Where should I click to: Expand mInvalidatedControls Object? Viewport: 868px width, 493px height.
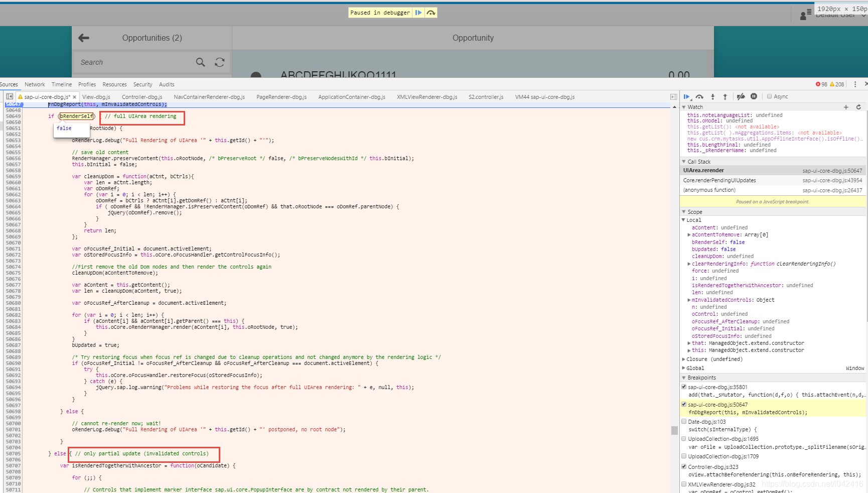[689, 300]
